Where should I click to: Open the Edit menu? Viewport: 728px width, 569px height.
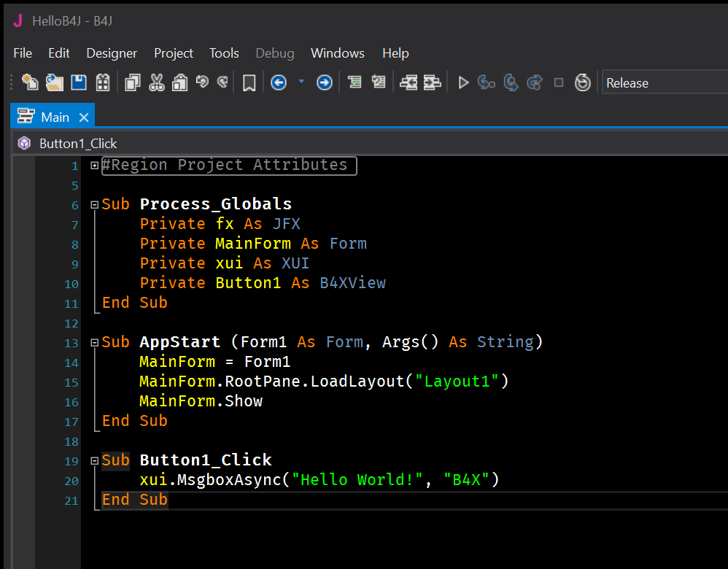click(x=59, y=53)
